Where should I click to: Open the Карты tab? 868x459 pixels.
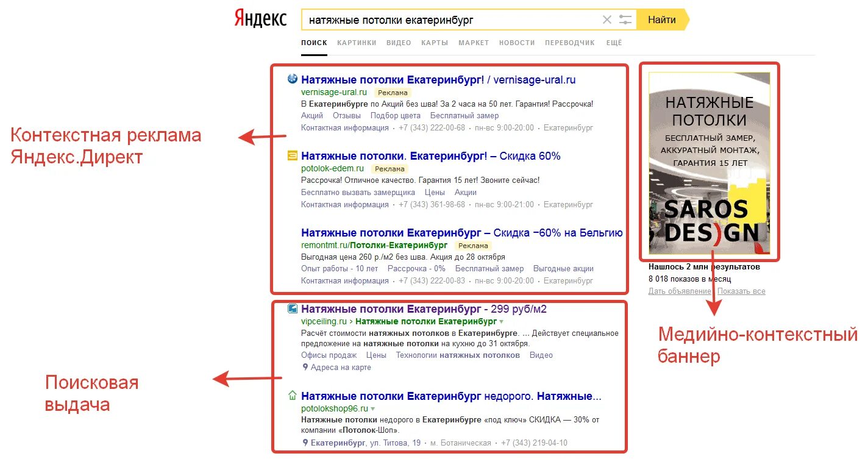pyautogui.click(x=435, y=43)
